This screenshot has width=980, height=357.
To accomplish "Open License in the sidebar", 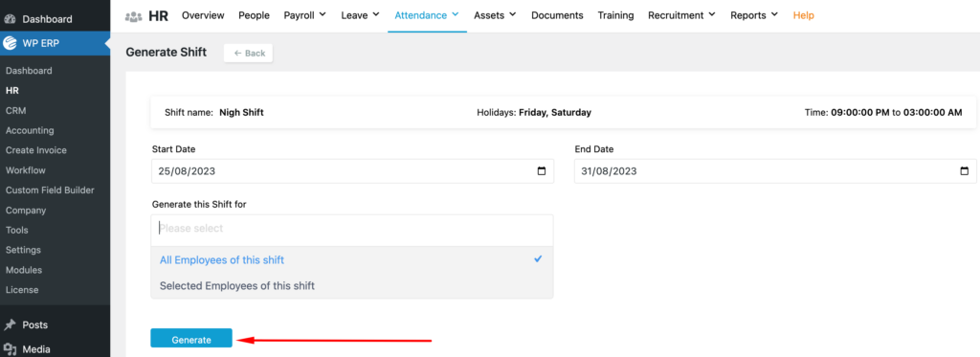I will click(x=22, y=290).
